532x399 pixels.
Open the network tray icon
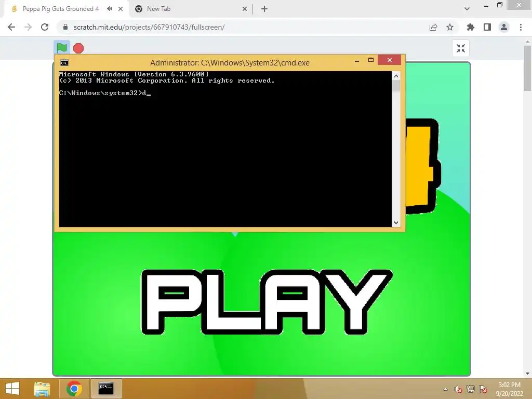point(471,389)
